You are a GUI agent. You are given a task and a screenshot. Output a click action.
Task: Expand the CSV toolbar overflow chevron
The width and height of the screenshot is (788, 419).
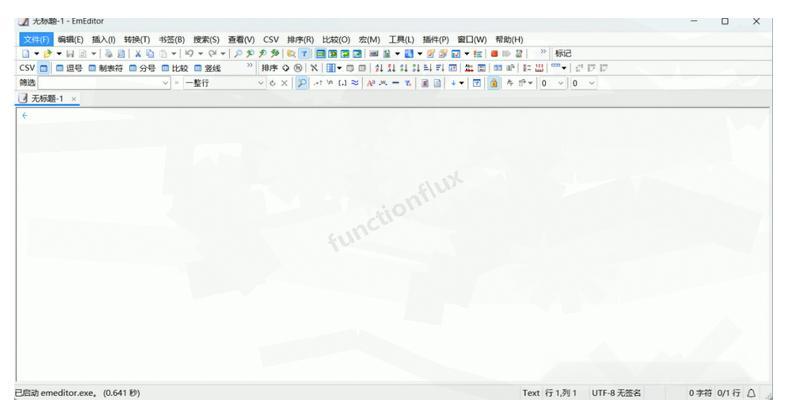pos(249,66)
